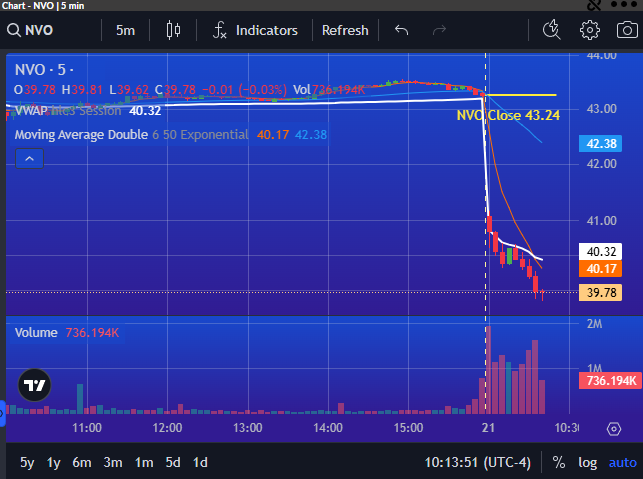The height and width of the screenshot is (479, 643).
Task: Click the NVO ticker symbol text field
Action: (39, 30)
